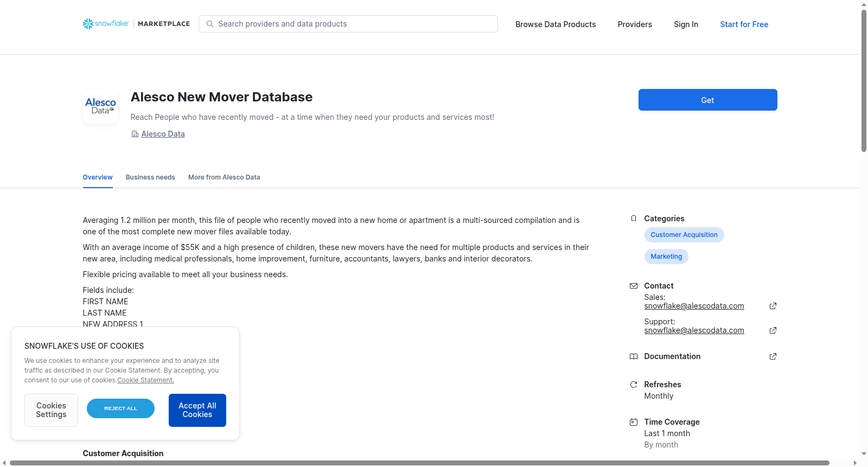This screenshot has height=467, width=868.
Task: Click Accept All Cookies button
Action: click(x=197, y=410)
